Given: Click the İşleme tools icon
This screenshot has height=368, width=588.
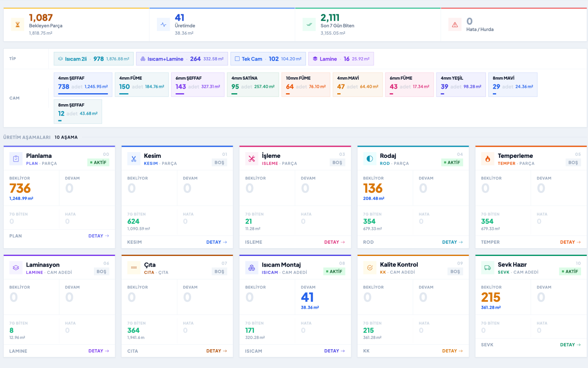Looking at the screenshot, I should click(x=252, y=159).
